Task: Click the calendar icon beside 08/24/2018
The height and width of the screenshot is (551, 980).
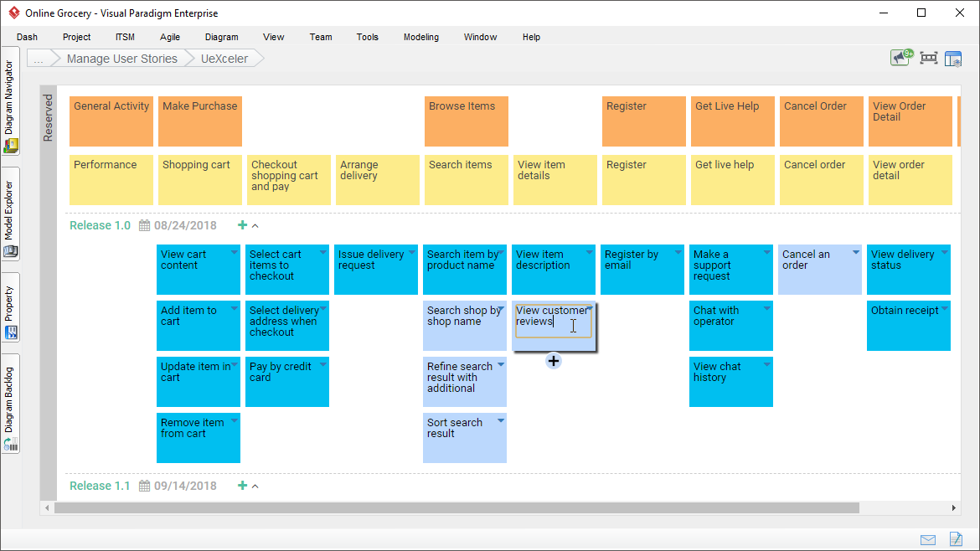Action: coord(143,225)
